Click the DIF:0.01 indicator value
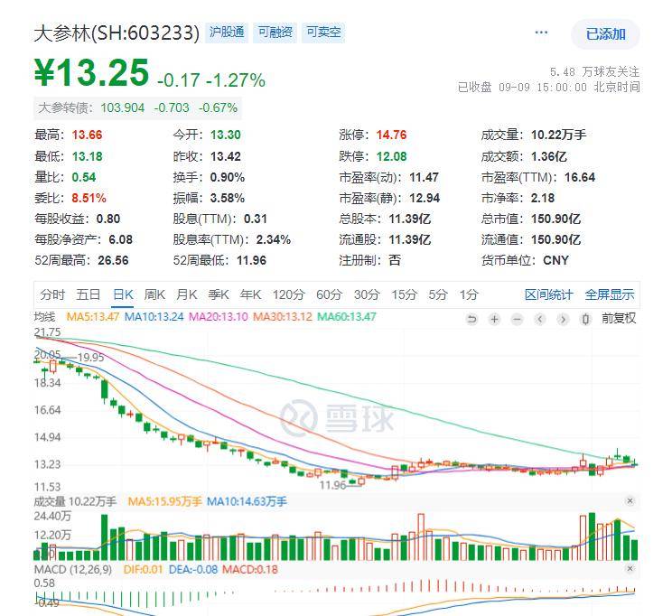The height and width of the screenshot is (616, 672). [x=143, y=570]
